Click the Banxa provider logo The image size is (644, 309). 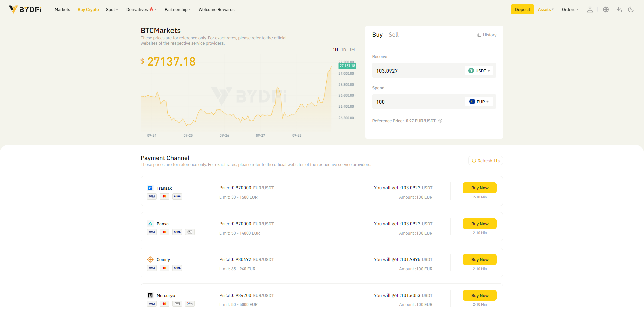[x=150, y=224]
